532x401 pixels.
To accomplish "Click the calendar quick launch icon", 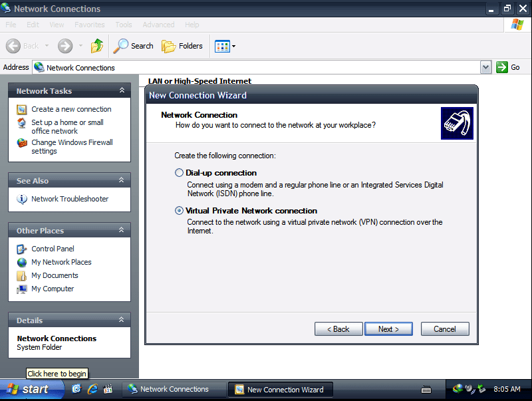I will [x=108, y=389].
